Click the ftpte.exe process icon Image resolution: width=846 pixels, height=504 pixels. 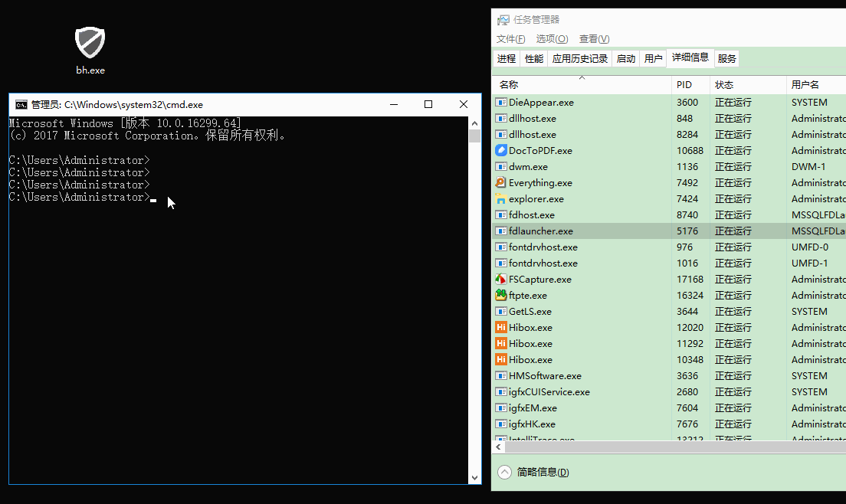(501, 296)
